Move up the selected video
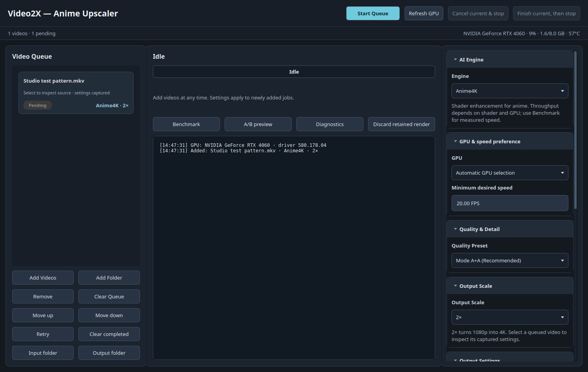The height and width of the screenshot is (372, 588). 43,315
